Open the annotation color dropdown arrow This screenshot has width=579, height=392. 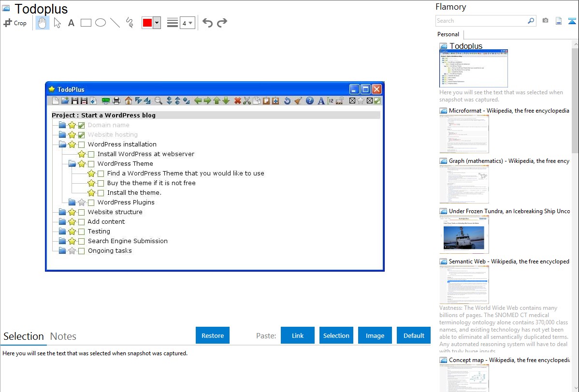click(157, 23)
